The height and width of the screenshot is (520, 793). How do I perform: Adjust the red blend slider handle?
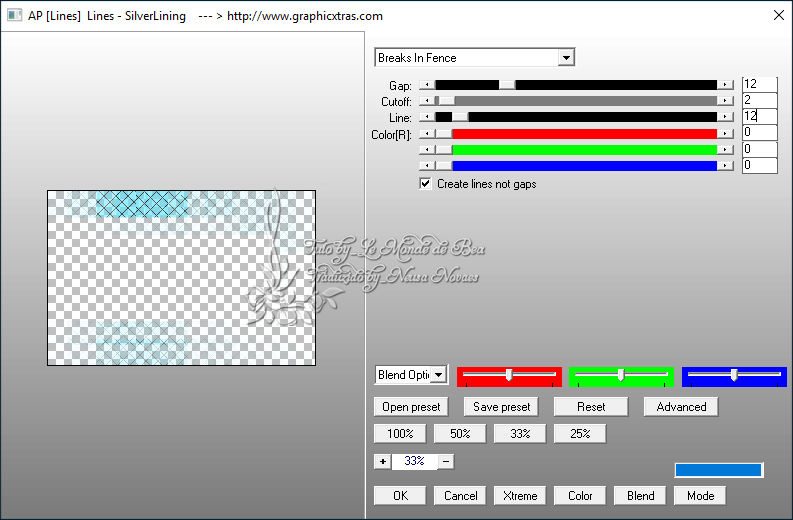coord(509,375)
